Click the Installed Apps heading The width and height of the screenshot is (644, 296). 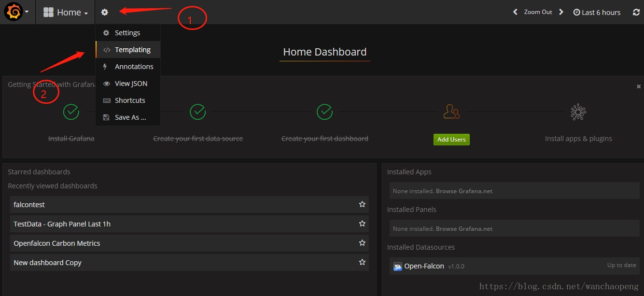(409, 172)
